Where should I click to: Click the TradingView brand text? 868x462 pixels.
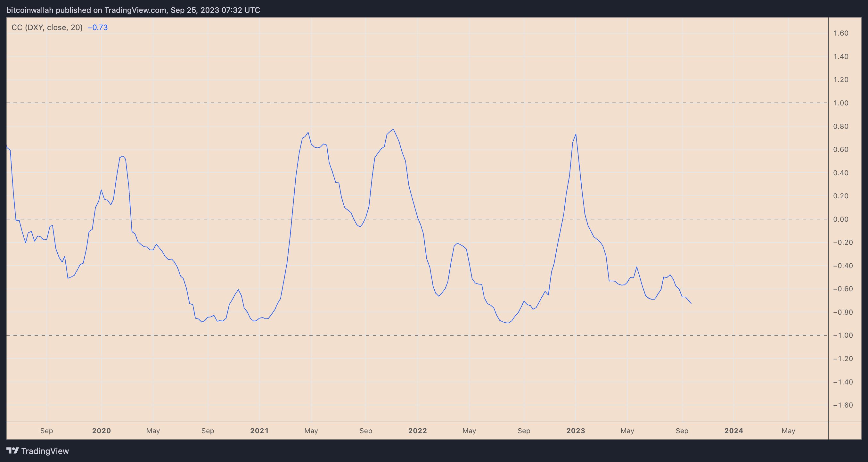(x=45, y=451)
